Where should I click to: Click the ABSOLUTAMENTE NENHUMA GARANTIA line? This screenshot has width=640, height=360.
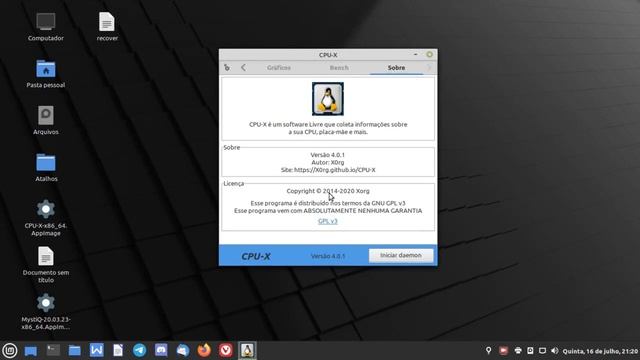[x=328, y=211]
